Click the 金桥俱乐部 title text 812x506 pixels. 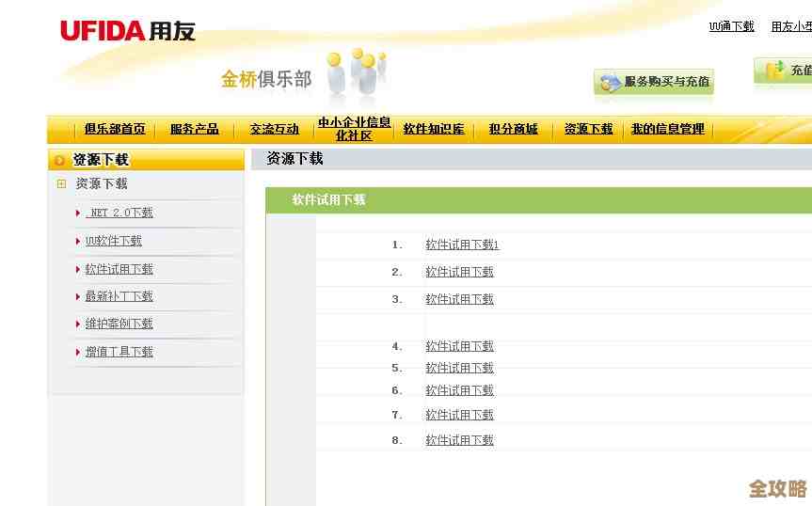pos(266,79)
